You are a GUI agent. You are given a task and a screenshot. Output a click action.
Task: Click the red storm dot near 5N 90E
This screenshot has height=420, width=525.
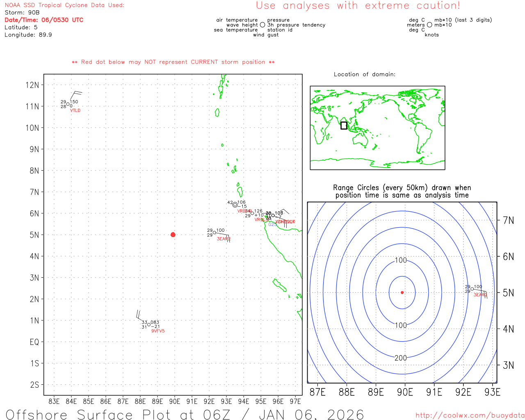[x=173, y=235]
